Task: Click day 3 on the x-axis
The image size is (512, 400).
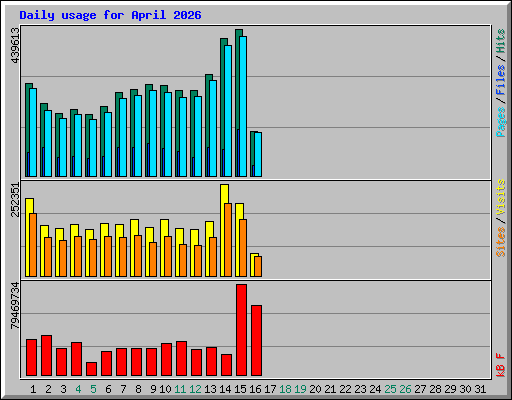Action: pos(63,389)
